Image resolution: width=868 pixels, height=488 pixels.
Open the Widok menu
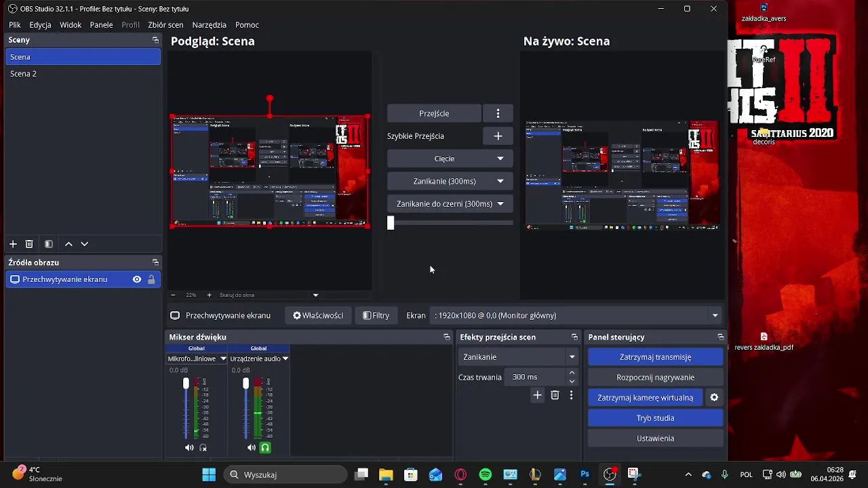point(71,25)
